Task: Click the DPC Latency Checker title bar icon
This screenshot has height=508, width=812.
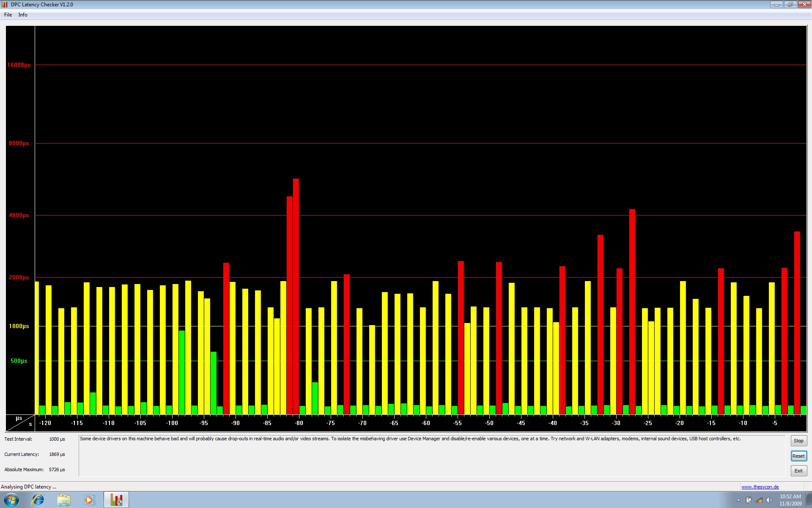Action: (x=5, y=5)
